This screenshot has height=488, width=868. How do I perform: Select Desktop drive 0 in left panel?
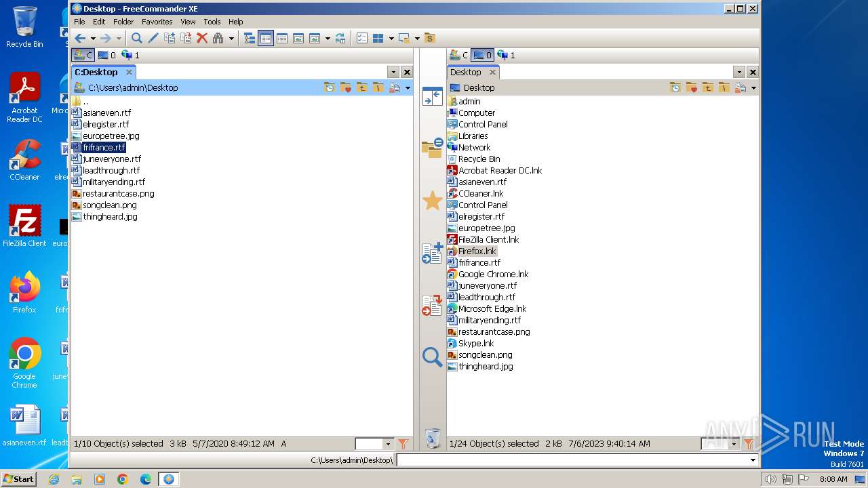pyautogui.click(x=107, y=55)
